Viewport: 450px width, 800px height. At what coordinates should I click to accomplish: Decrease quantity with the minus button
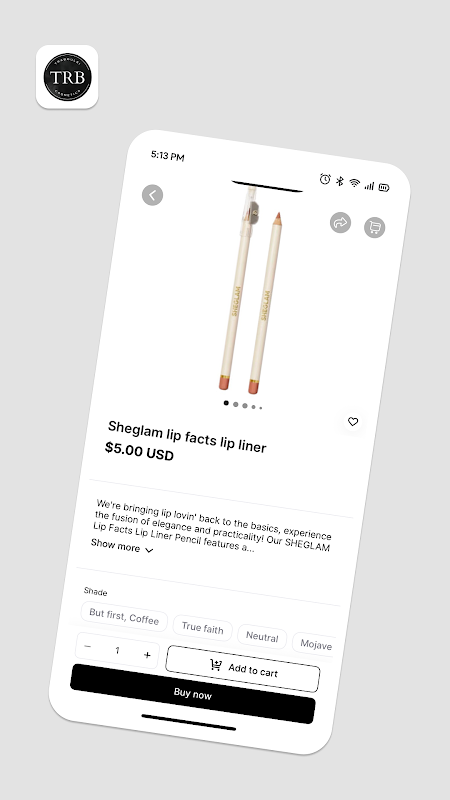[88, 646]
